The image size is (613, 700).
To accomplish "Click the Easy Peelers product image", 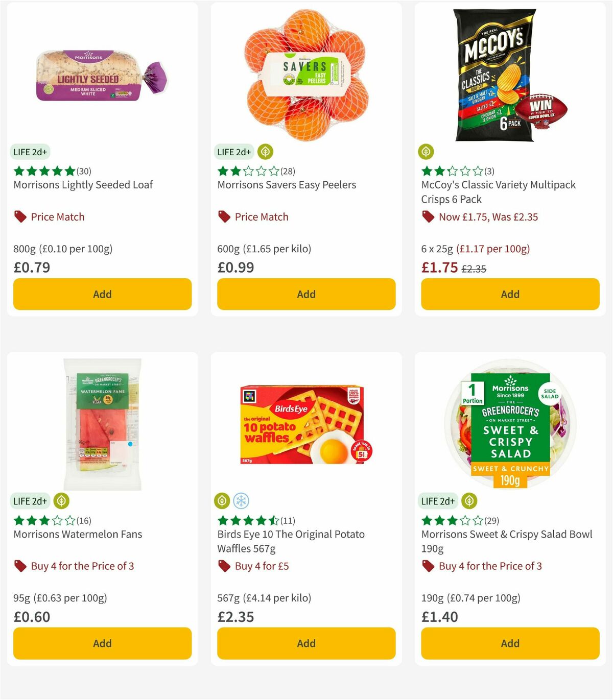I will pos(305,75).
